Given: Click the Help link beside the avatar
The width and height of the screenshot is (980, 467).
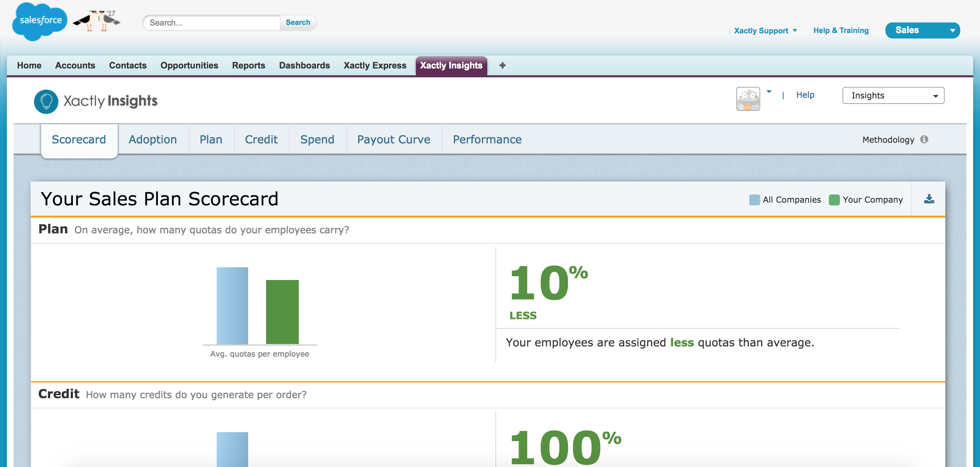Looking at the screenshot, I should [x=805, y=95].
